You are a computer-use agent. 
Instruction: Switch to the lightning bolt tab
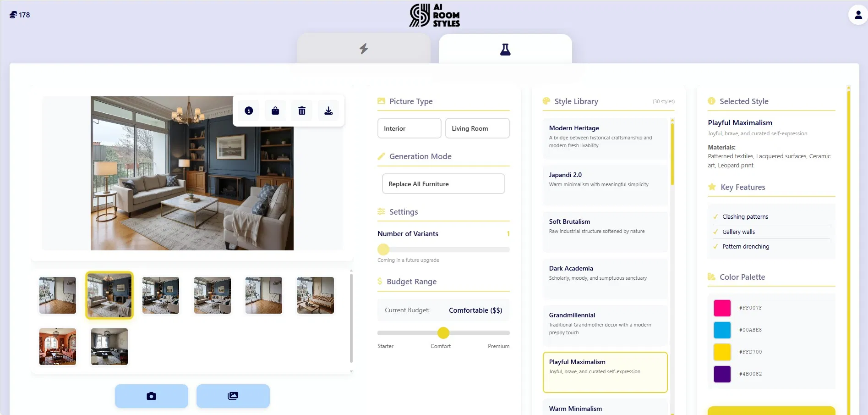click(x=364, y=49)
